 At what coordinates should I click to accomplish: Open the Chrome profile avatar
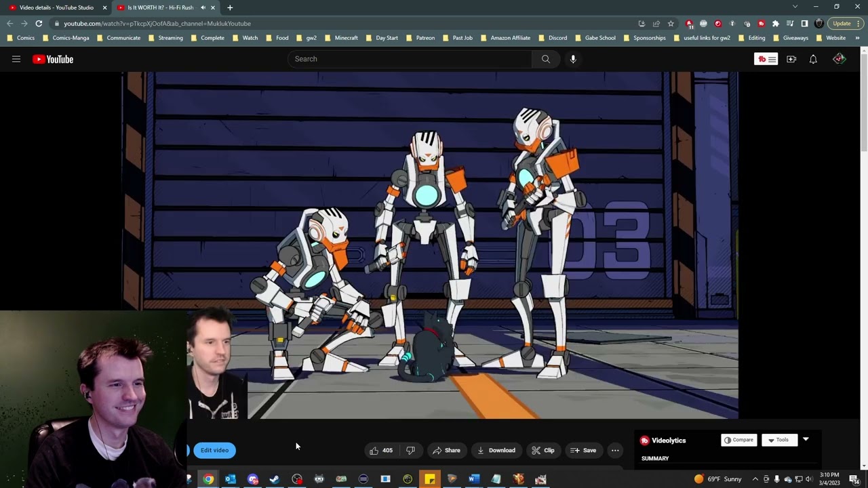pos(819,24)
